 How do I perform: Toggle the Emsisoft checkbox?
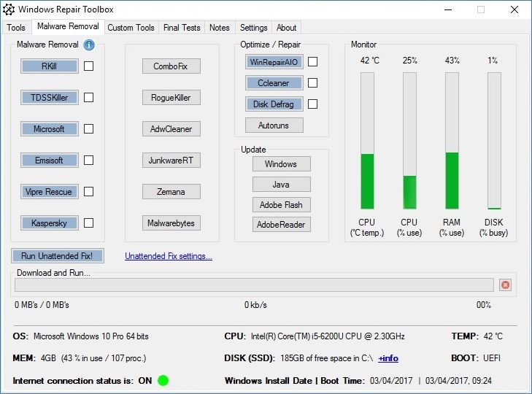click(x=88, y=161)
